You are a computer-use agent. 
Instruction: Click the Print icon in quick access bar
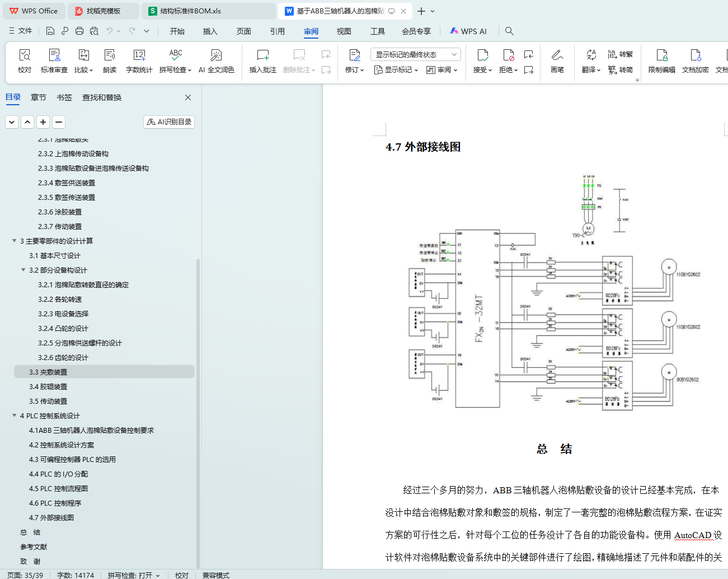[x=79, y=31]
